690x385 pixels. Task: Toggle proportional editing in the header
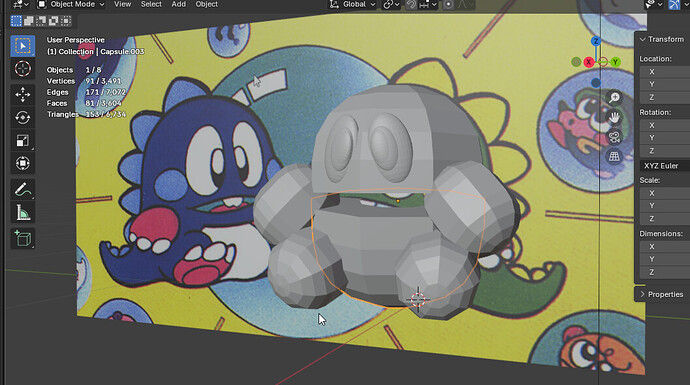[x=448, y=4]
